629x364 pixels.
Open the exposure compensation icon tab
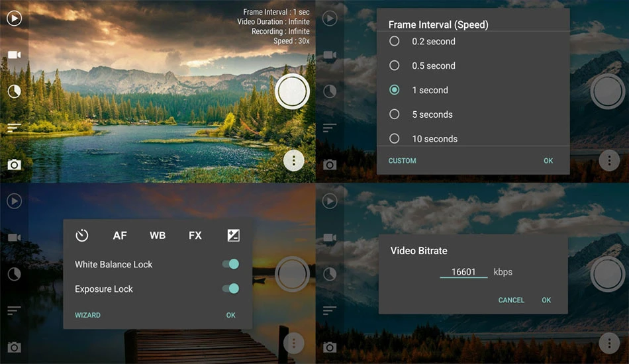point(233,236)
